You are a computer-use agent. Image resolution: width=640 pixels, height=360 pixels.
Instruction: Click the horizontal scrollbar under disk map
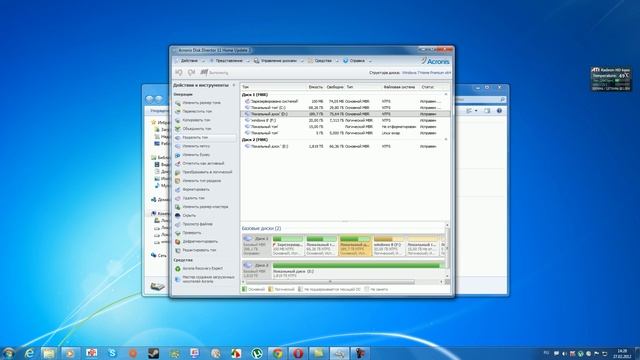click(331, 282)
